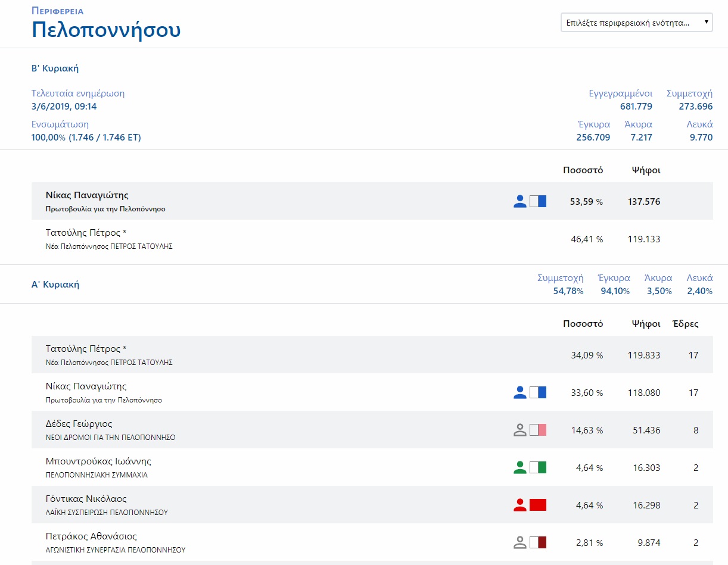
Task: Click blue-white flag swatch in Β' Κυριακή row
Action: [x=538, y=201]
